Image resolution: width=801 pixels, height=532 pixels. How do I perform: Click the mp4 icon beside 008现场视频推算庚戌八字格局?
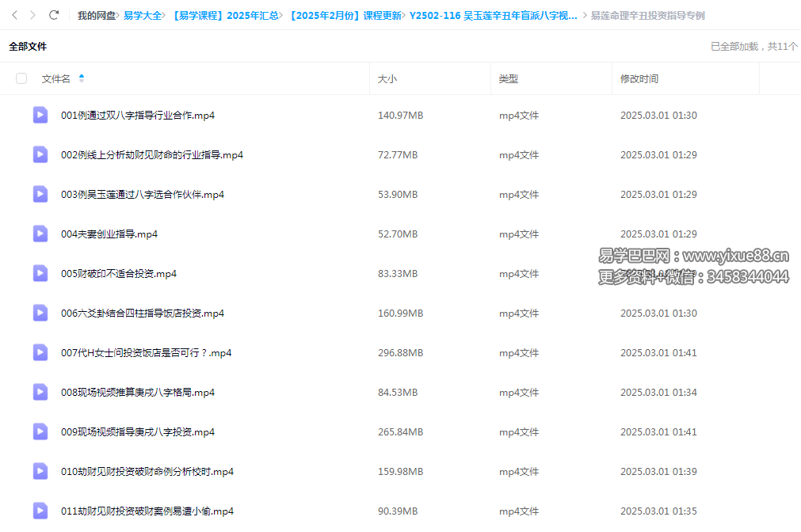(x=40, y=392)
